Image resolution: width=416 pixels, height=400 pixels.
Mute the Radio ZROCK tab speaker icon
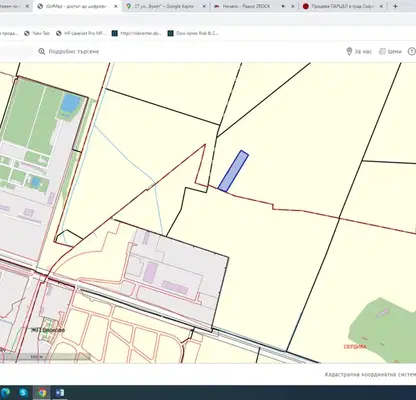283,6
